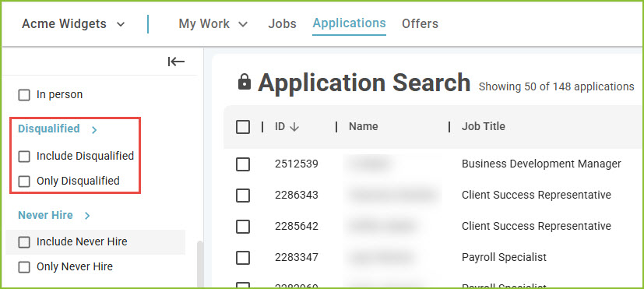The width and height of the screenshot is (644, 289).
Task: Enable Include Disqualified filter
Action: click(x=24, y=157)
